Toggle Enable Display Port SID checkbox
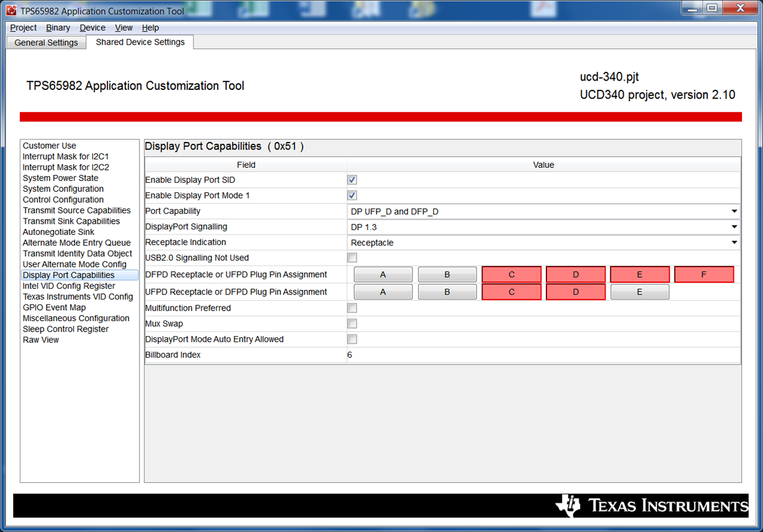The image size is (763, 532). (352, 180)
